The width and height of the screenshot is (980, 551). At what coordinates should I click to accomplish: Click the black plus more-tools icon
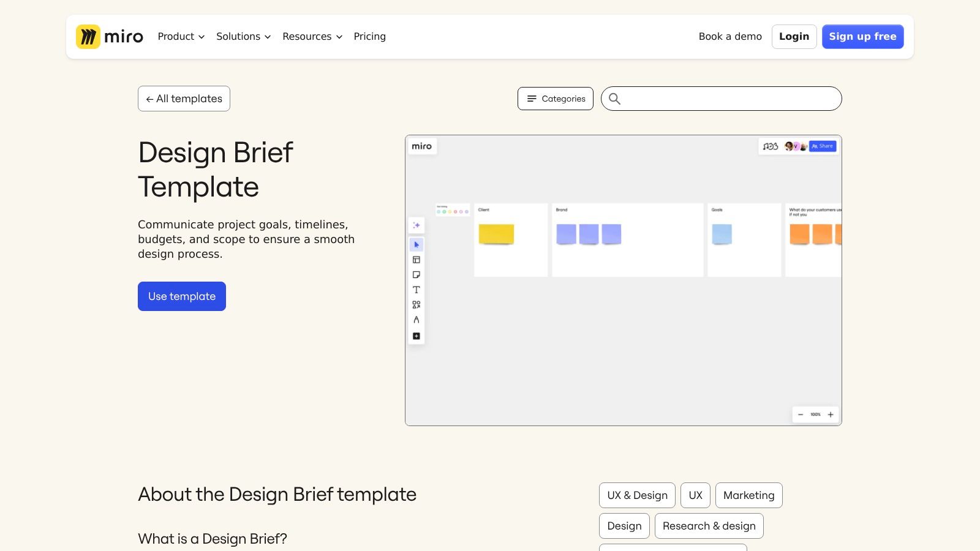[x=417, y=336]
